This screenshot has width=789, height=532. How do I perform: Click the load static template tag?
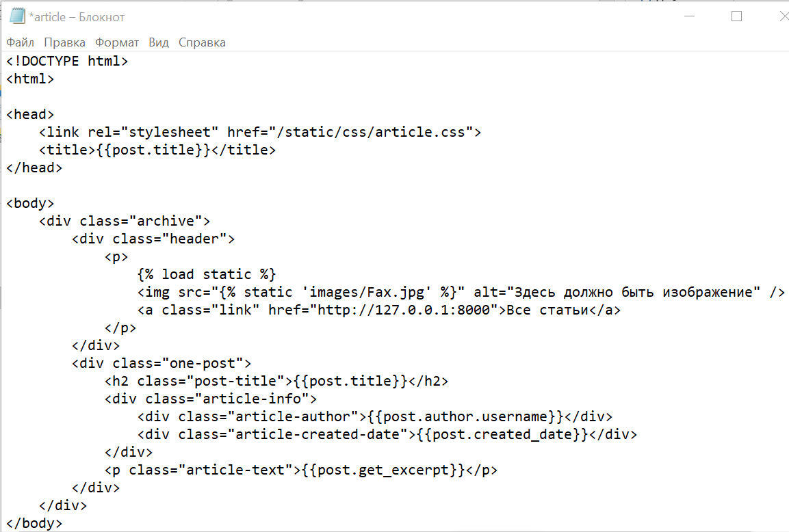point(206,275)
